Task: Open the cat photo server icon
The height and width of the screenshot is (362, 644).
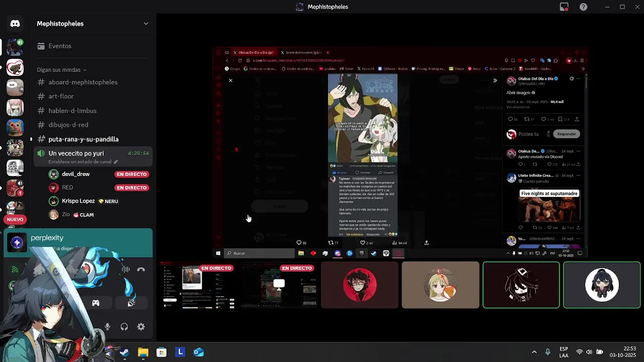Action: click(15, 128)
